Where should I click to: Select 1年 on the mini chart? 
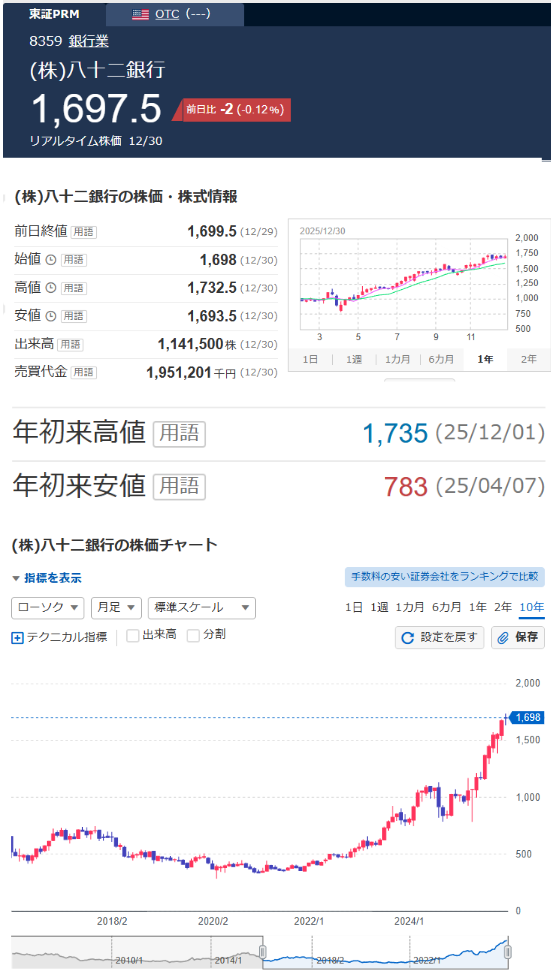pyautogui.click(x=485, y=359)
